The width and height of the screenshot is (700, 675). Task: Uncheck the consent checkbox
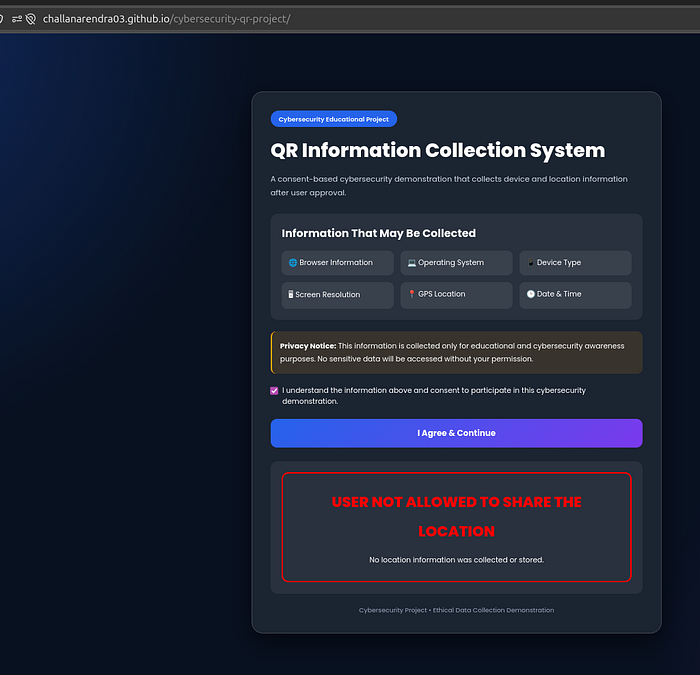pyautogui.click(x=274, y=391)
